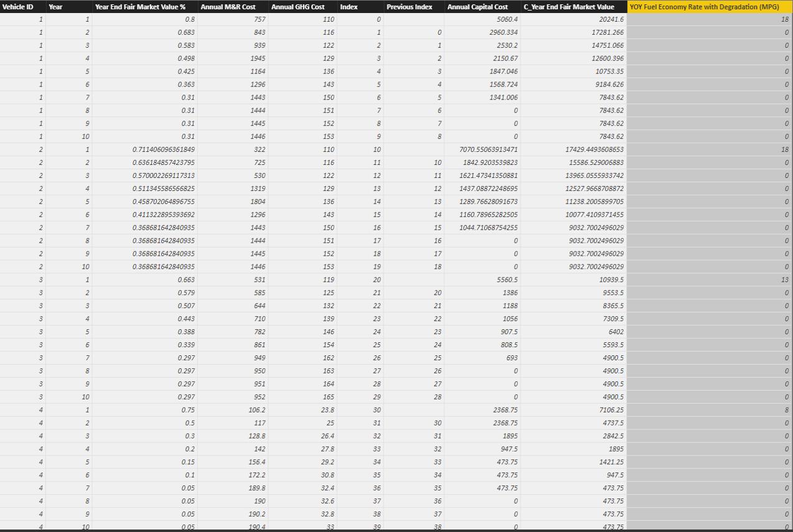Screen dimensions: 793x532
Task: Select the GHG cost cell 146
Action: pos(303,332)
